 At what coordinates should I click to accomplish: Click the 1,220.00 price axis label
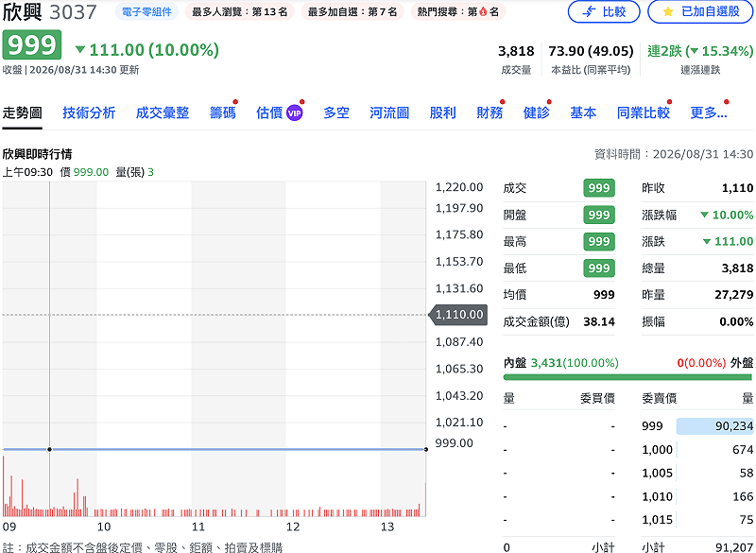click(459, 187)
